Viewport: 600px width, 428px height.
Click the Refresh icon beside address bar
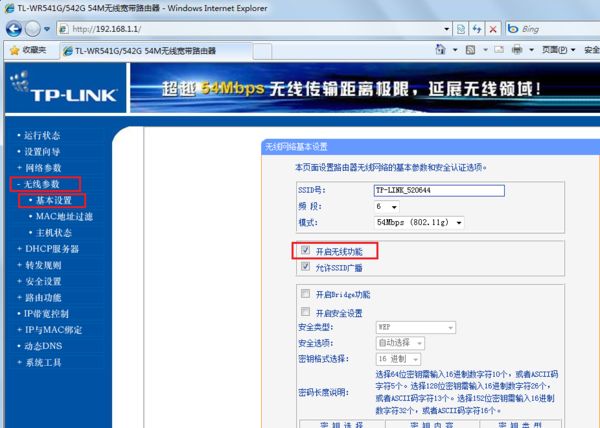coord(477,29)
